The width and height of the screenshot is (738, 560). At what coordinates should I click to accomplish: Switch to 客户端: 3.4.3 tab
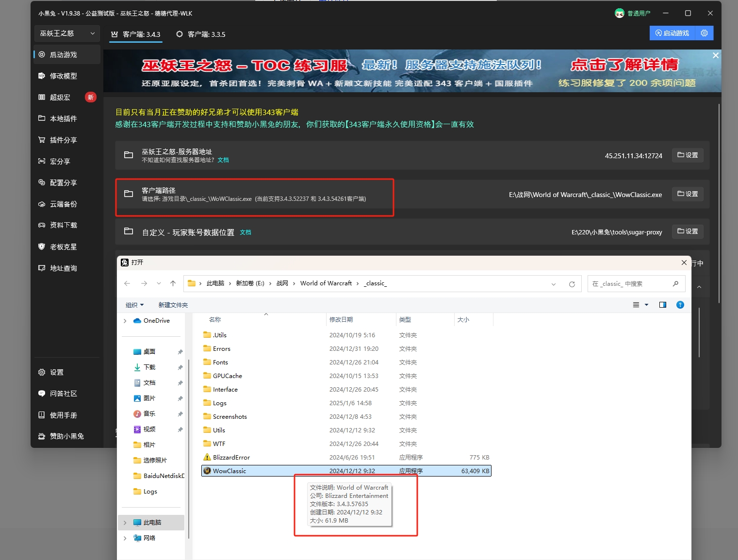tap(135, 34)
